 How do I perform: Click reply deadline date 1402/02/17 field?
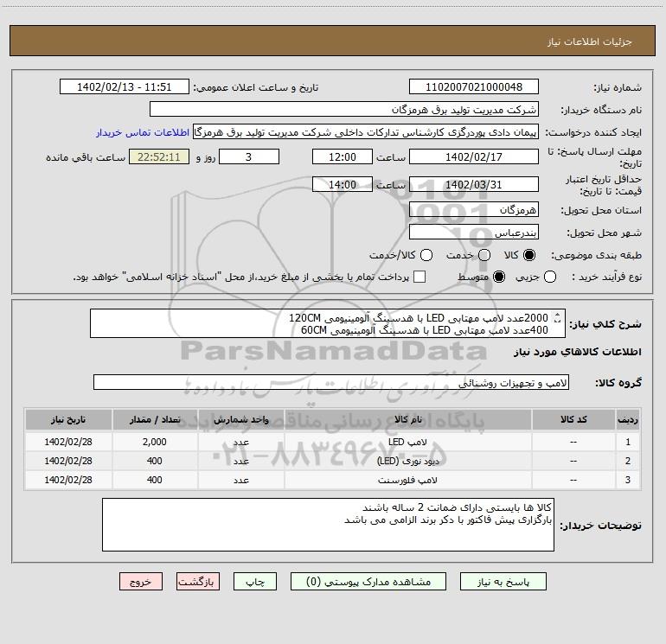point(474,157)
